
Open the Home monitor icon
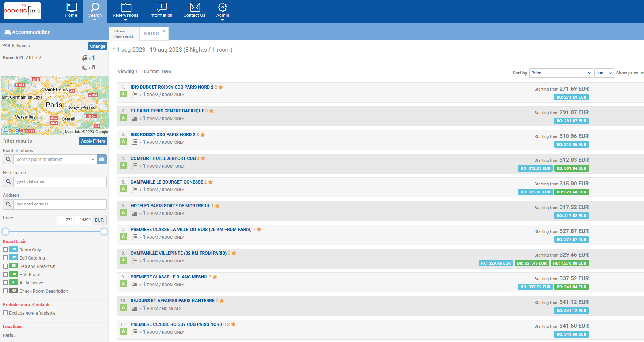tap(71, 7)
